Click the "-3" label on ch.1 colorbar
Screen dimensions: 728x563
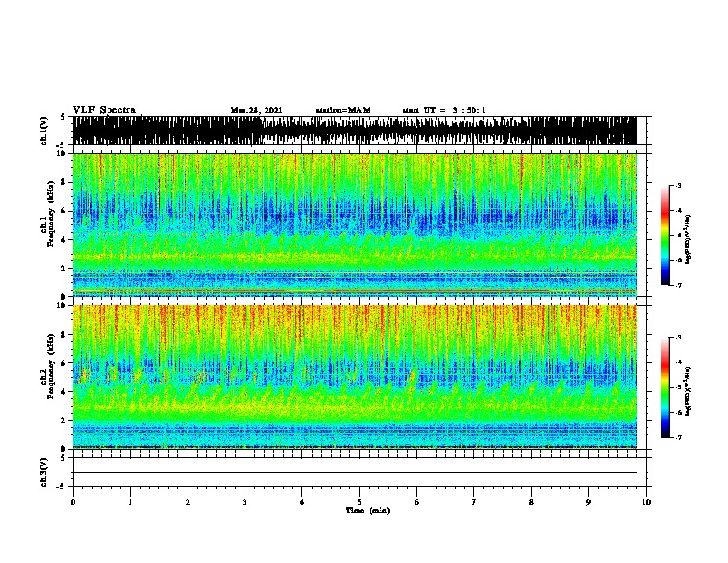click(678, 186)
